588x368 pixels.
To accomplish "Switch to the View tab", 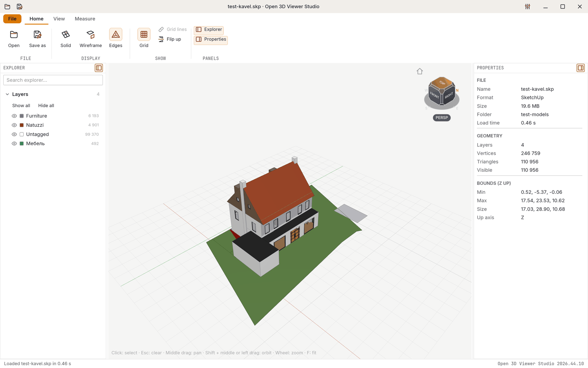I will 59,19.
